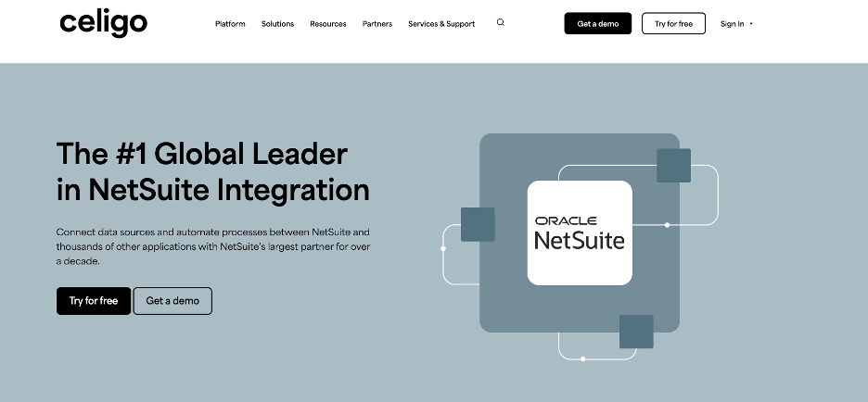Open the Solutions menu
868x402 pixels.
[x=278, y=24]
